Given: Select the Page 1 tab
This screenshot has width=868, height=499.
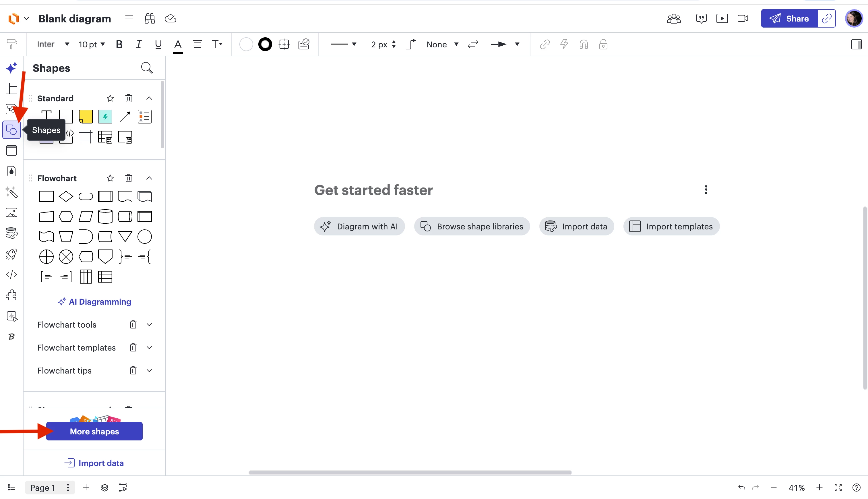Looking at the screenshot, I should pos(42,487).
